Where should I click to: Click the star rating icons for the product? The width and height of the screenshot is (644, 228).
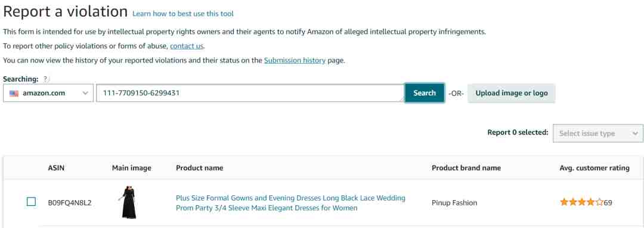[581, 202]
